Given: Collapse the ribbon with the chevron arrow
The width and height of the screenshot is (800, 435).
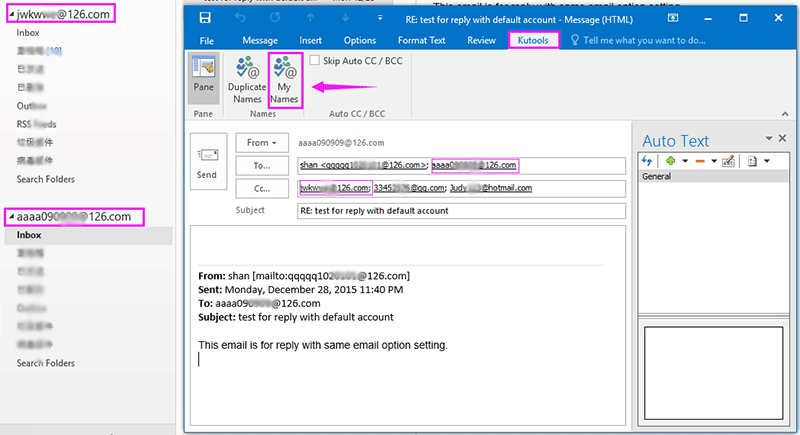Looking at the screenshot, I should [x=785, y=113].
